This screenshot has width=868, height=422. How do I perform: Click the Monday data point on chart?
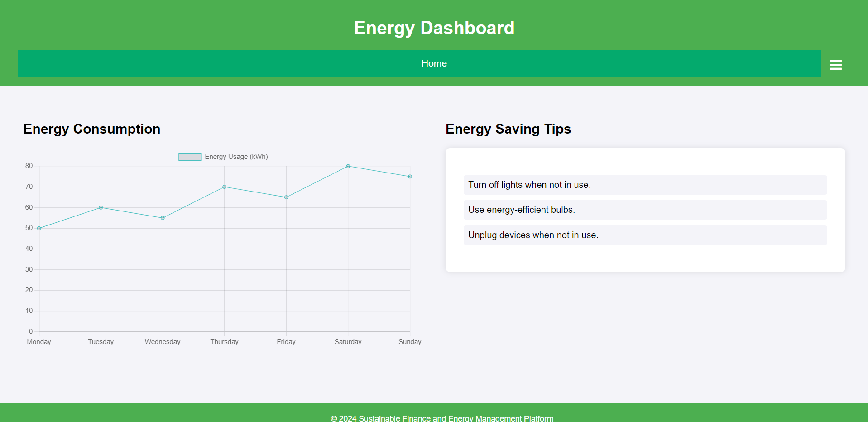(x=39, y=228)
